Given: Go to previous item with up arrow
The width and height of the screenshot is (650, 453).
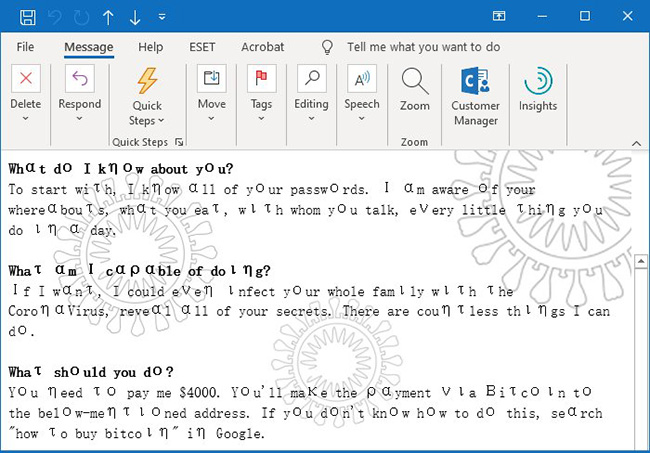Looking at the screenshot, I should pyautogui.click(x=109, y=16).
